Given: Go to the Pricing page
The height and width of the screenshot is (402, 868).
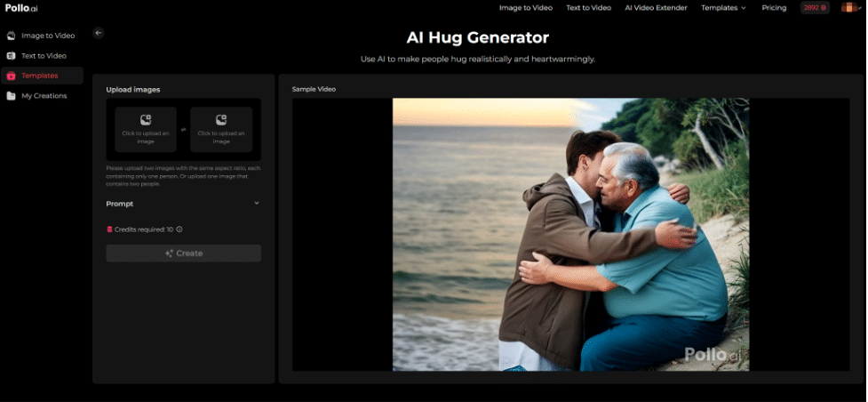Looking at the screenshot, I should [774, 8].
